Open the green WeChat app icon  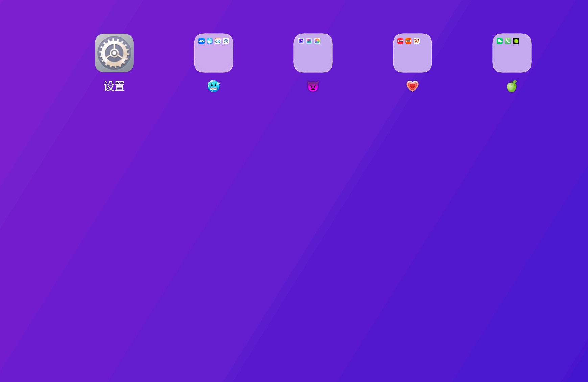pyautogui.click(x=500, y=41)
